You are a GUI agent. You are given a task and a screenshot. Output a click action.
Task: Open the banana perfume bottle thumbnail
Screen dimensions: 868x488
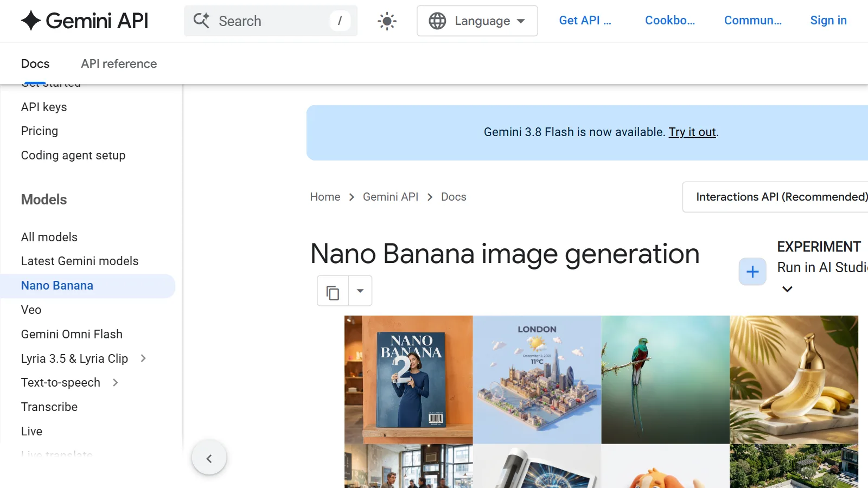point(794,380)
